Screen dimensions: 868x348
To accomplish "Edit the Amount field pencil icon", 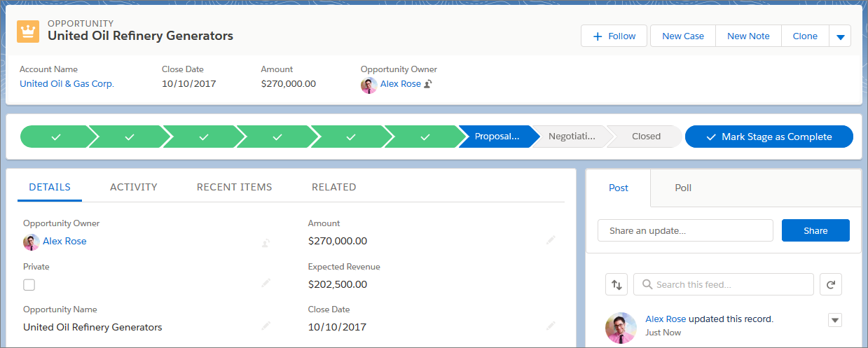I will point(551,239).
